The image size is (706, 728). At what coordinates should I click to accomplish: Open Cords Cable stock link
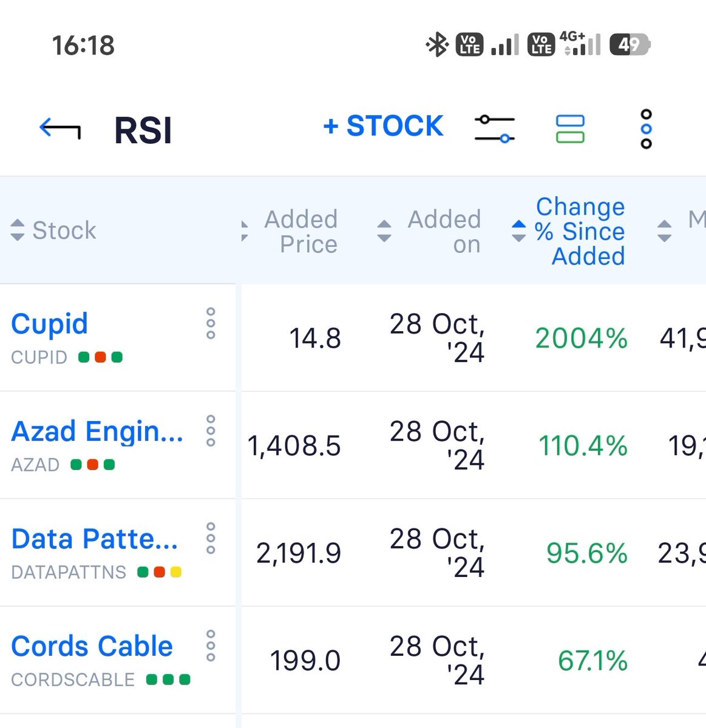[x=92, y=646]
